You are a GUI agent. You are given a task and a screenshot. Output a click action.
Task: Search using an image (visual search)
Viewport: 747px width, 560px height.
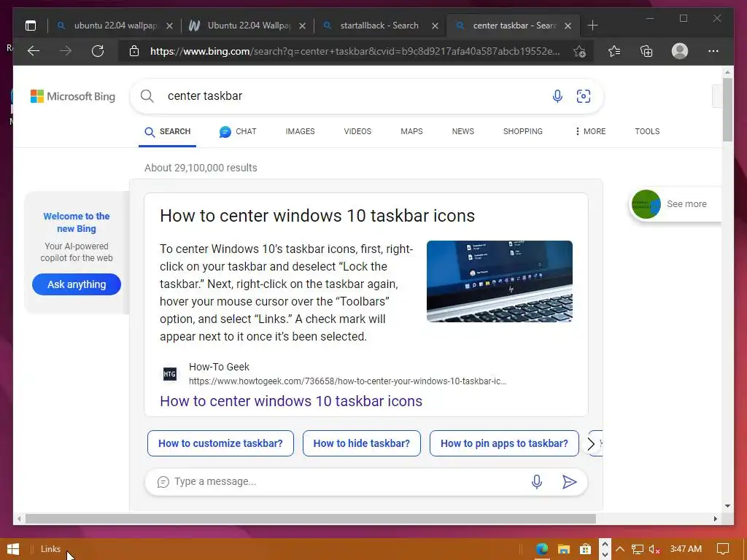pyautogui.click(x=584, y=96)
